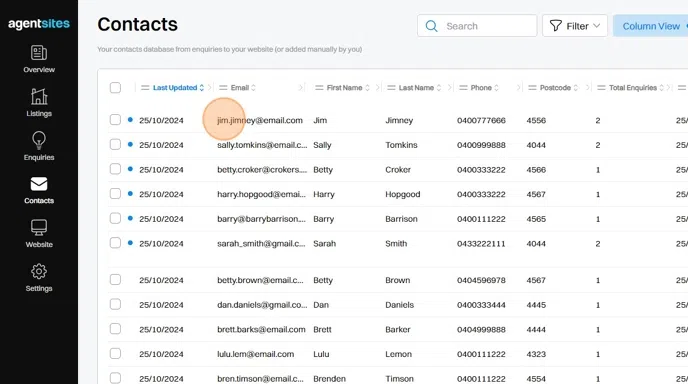Open the Website monitor icon
This screenshot has width=688, height=384.
coord(39,228)
